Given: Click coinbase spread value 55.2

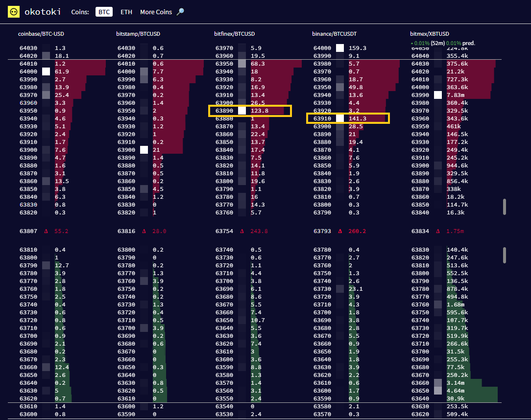Looking at the screenshot, I should pos(61,231).
